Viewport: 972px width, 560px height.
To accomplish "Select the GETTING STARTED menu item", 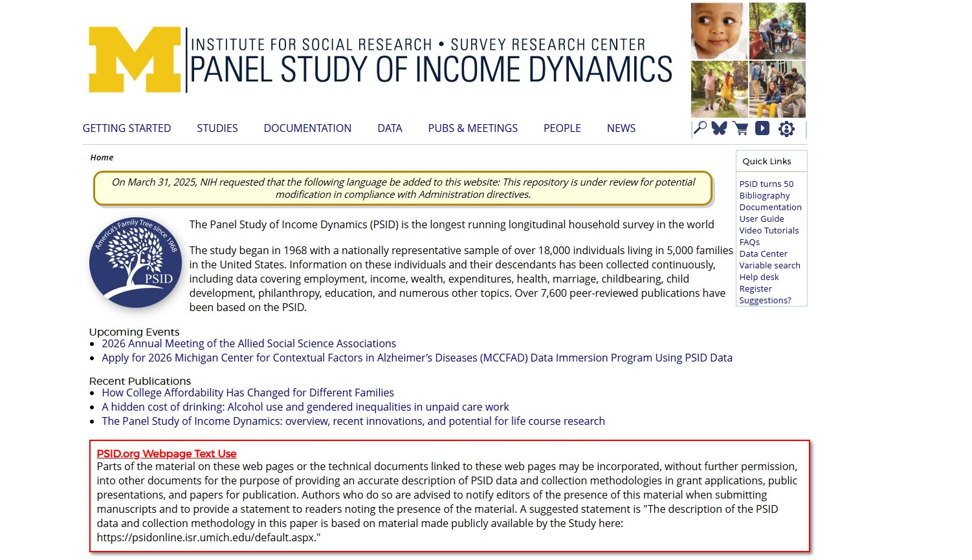I will coord(126,128).
